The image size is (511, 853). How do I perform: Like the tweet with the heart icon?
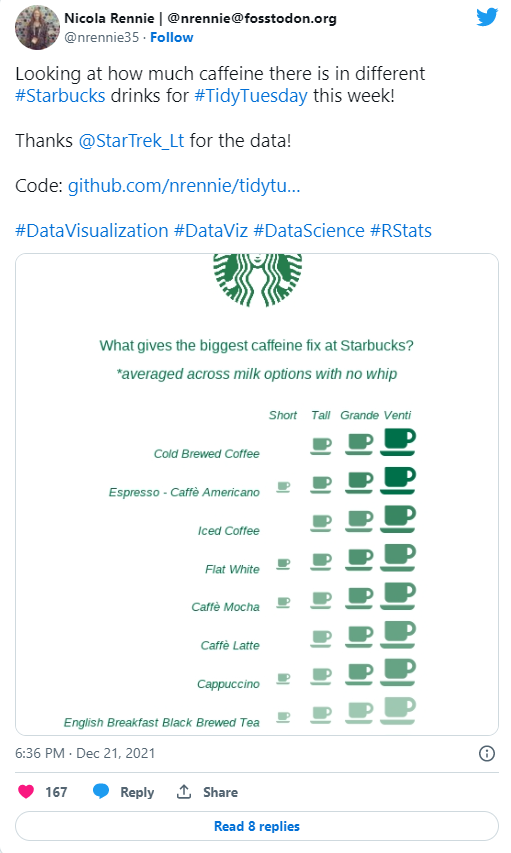pos(26,792)
